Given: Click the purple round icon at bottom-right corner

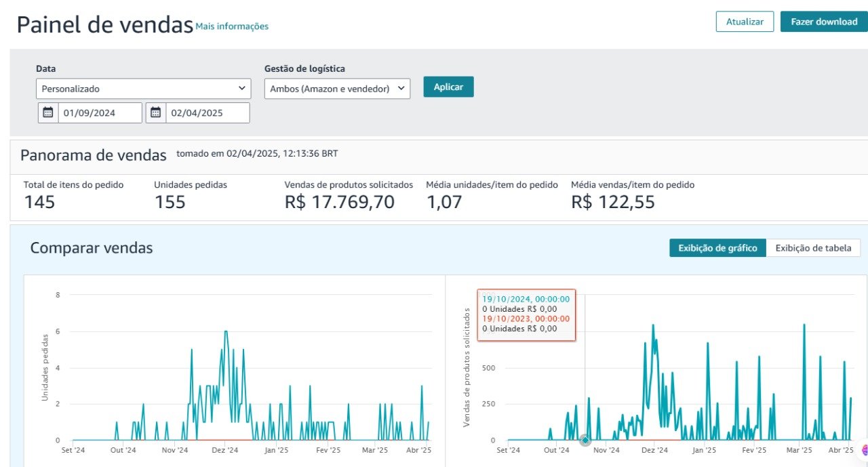Looking at the screenshot, I should [x=865, y=449].
